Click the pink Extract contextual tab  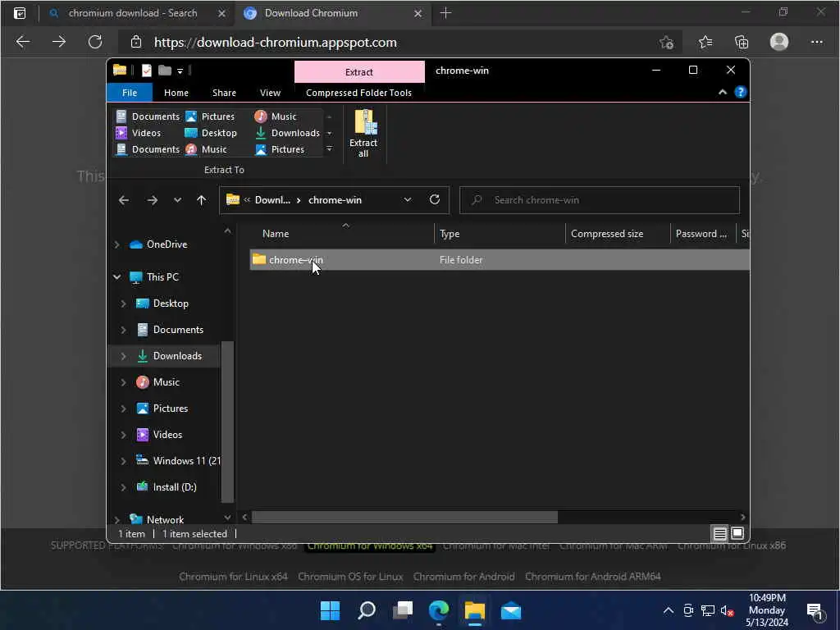click(x=359, y=72)
